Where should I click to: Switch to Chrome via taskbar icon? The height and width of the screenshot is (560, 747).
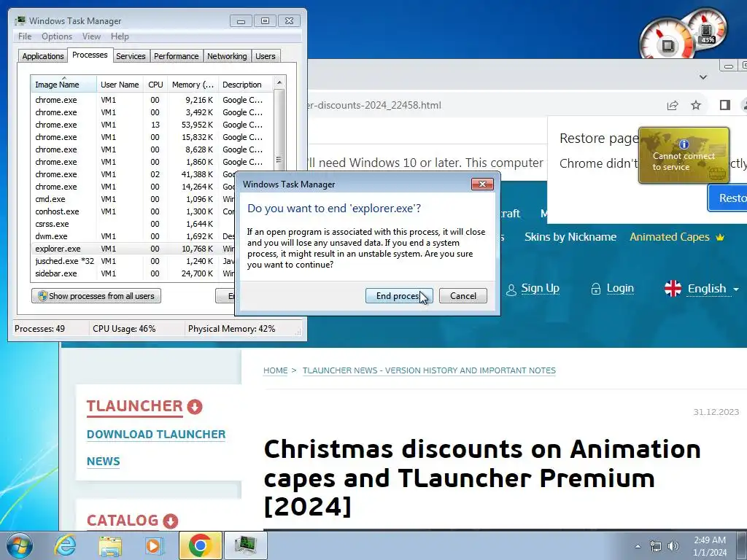click(x=200, y=545)
